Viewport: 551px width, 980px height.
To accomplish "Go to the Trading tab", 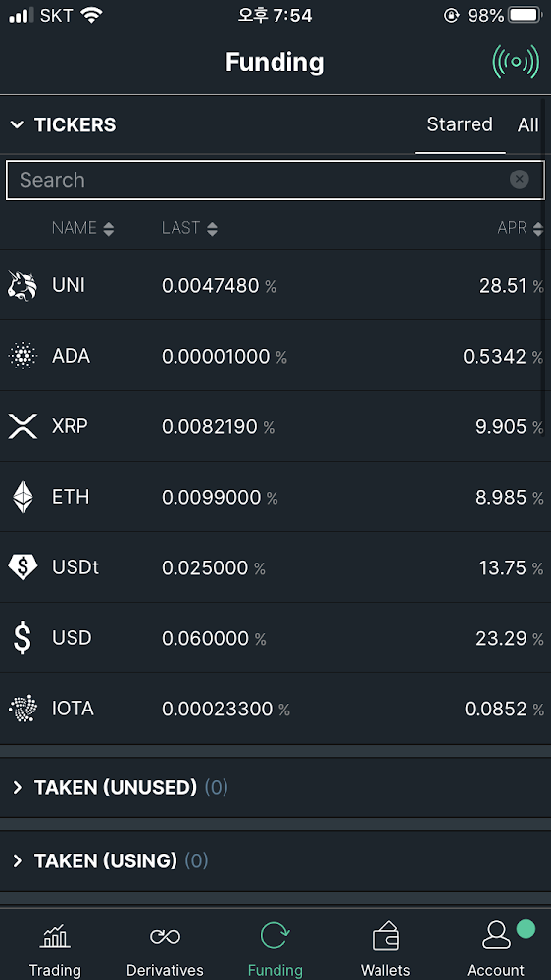I will coord(55,948).
